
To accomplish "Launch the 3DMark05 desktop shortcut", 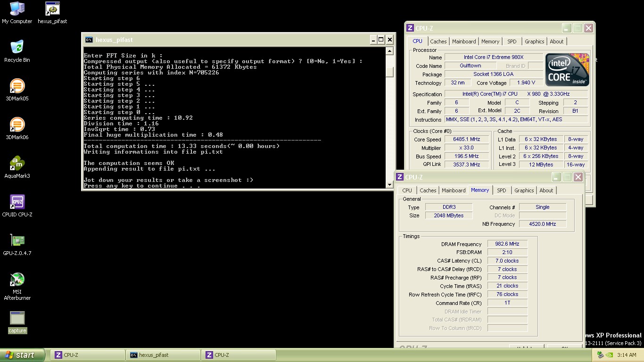I will click(17, 90).
